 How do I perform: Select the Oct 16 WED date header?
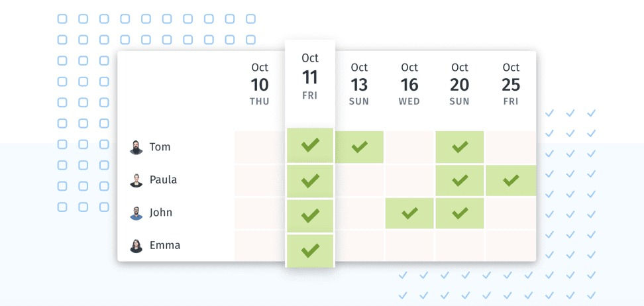(409, 84)
